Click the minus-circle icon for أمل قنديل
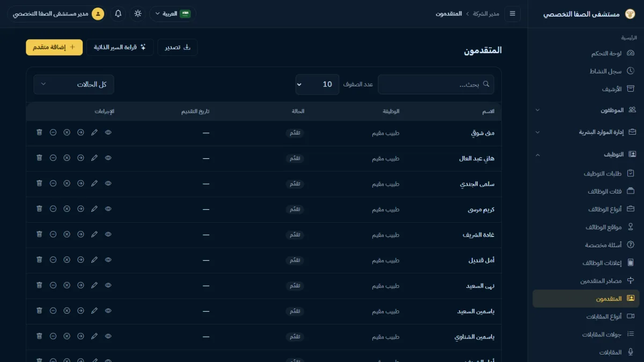The image size is (644, 362). (53, 260)
